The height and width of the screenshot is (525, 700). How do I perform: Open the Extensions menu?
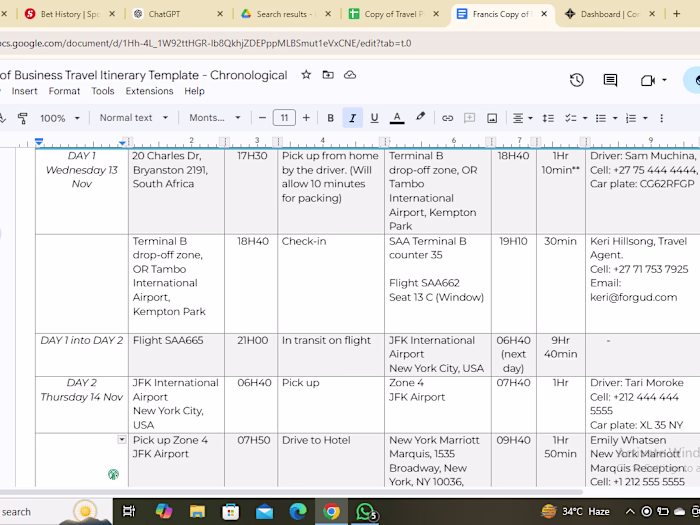(149, 91)
